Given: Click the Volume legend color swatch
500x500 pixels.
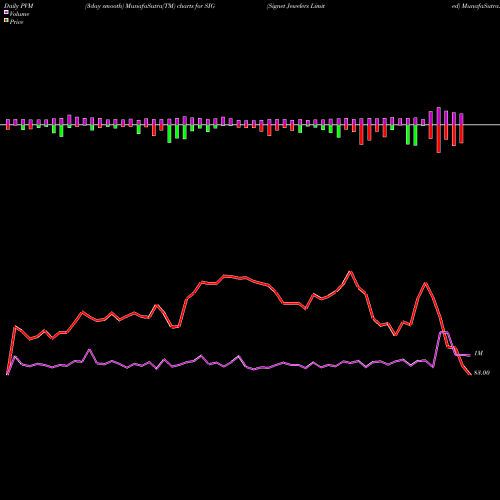Looking at the screenshot, I should [6, 12].
